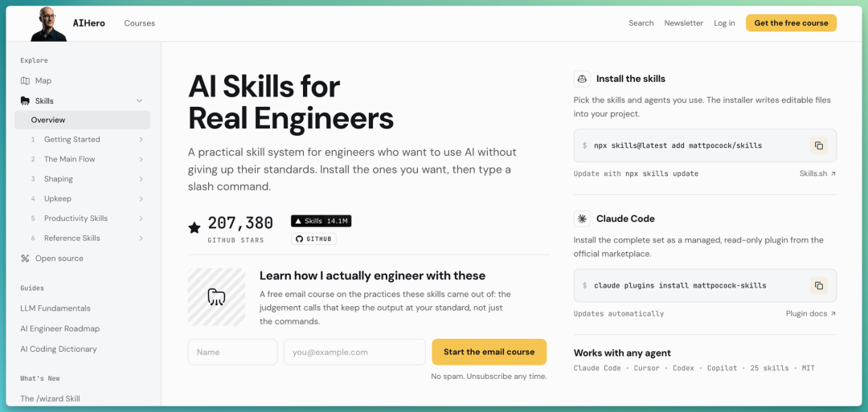Focus the you@example.com email field
The height and width of the screenshot is (412, 868).
[x=354, y=352]
